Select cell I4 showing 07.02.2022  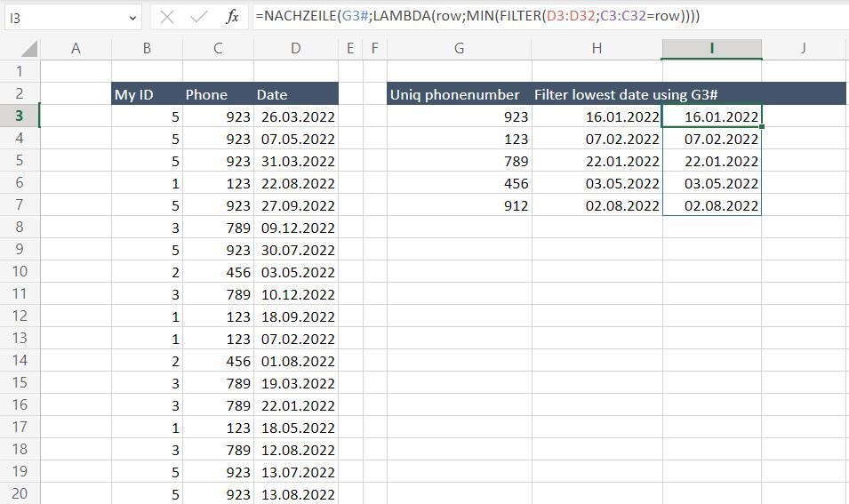pos(711,138)
